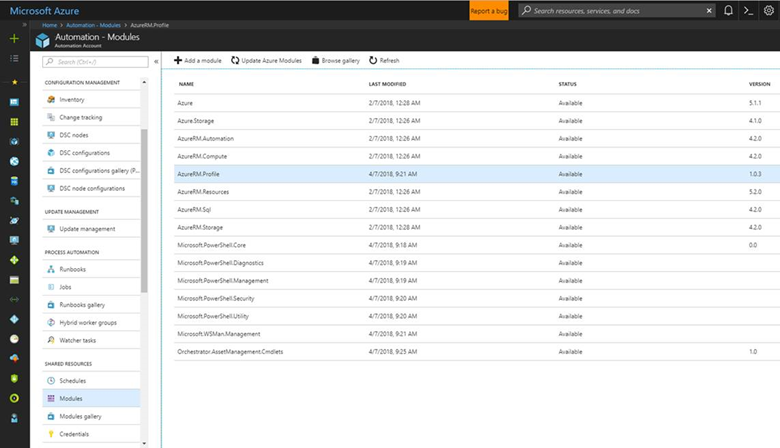Open Inventory menu item

click(x=92, y=99)
